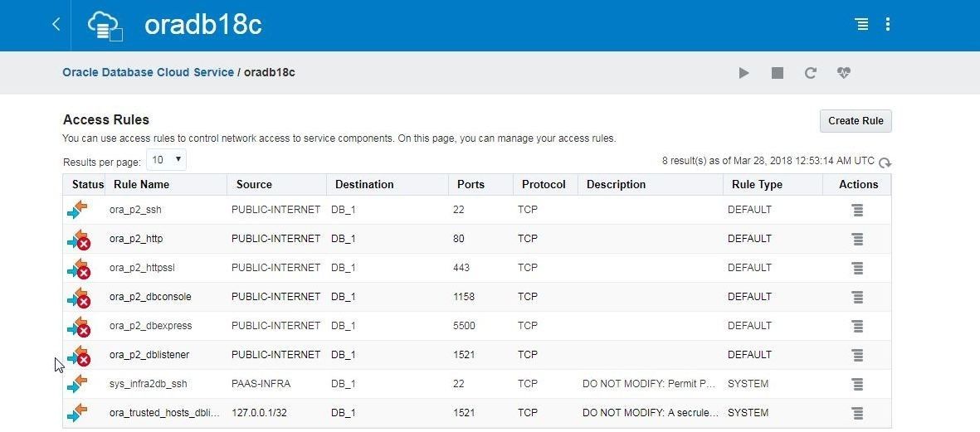Select the ora_p2_http rule name
This screenshot has width=980, height=432.
[x=136, y=239]
